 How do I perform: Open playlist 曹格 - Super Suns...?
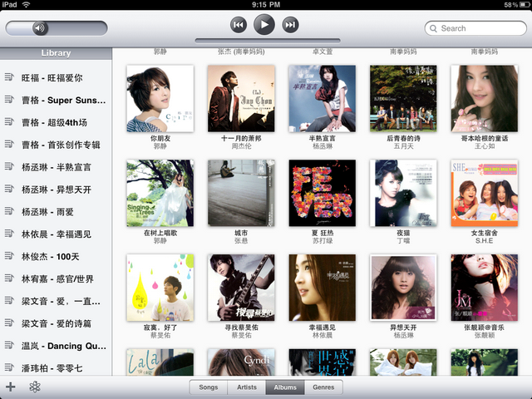[x=56, y=100]
